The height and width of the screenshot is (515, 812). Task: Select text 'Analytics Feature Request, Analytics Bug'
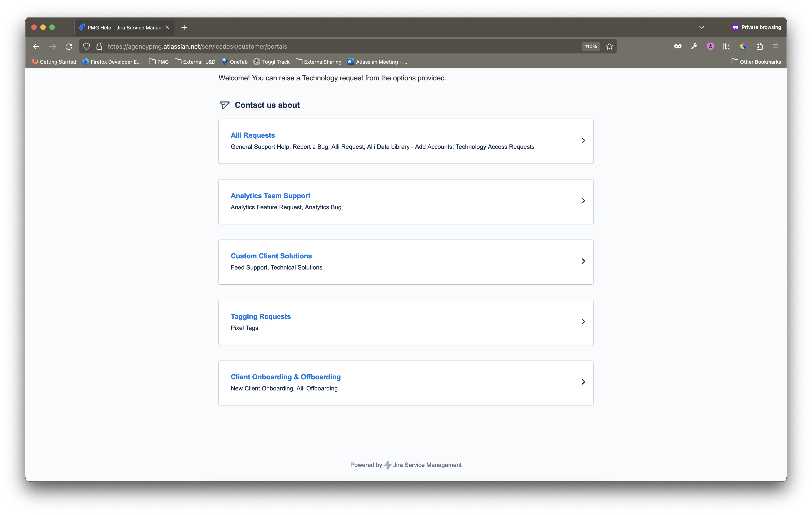(286, 207)
